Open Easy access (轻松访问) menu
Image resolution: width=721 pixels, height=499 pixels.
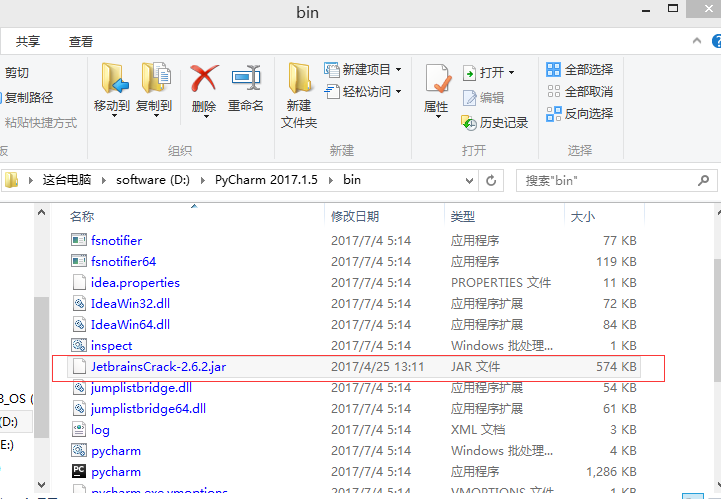coord(363,91)
